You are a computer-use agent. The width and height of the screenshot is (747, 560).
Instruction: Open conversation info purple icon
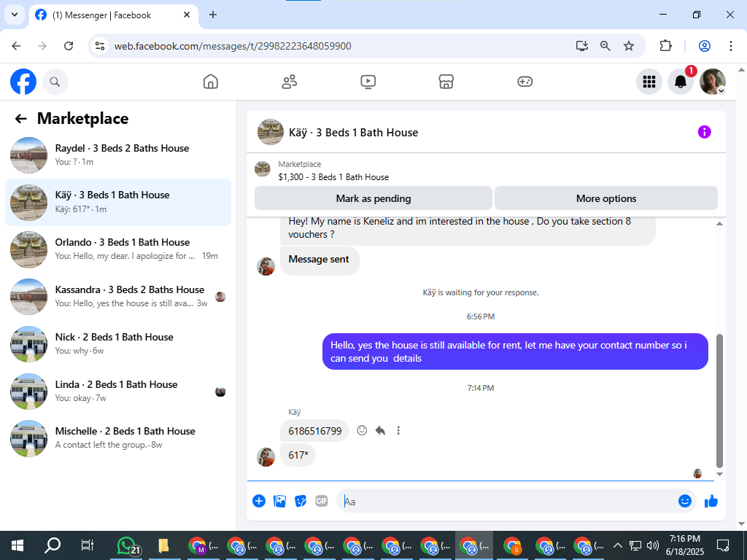click(704, 132)
